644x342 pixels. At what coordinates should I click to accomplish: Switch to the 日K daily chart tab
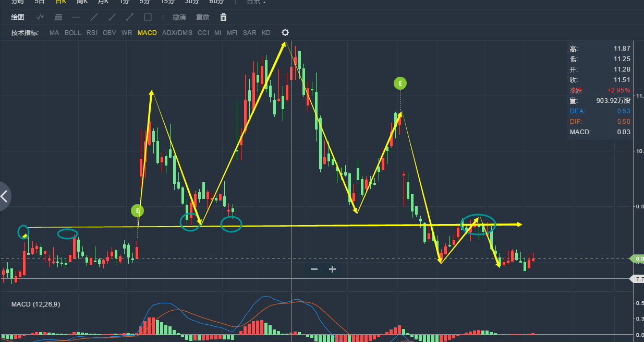[x=61, y=2]
